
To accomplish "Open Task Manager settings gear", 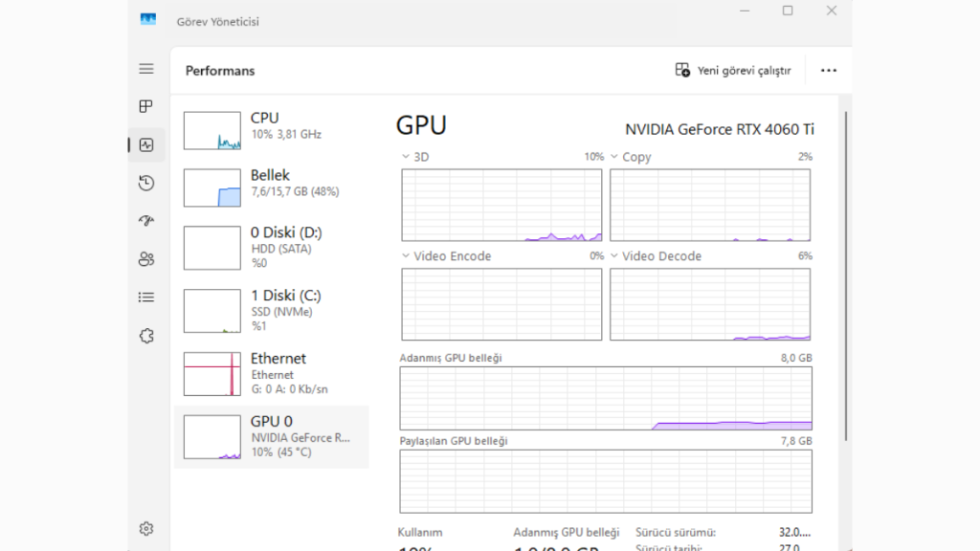I will (146, 529).
